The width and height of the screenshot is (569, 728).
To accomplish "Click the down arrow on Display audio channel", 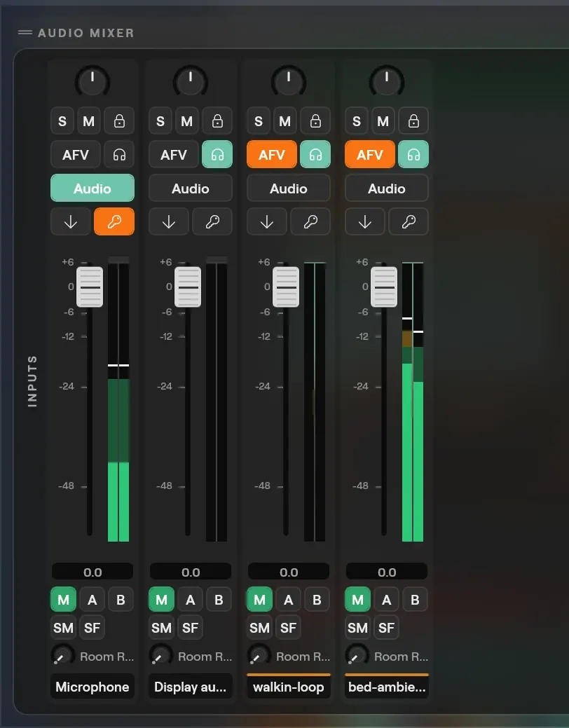I will pos(169,222).
